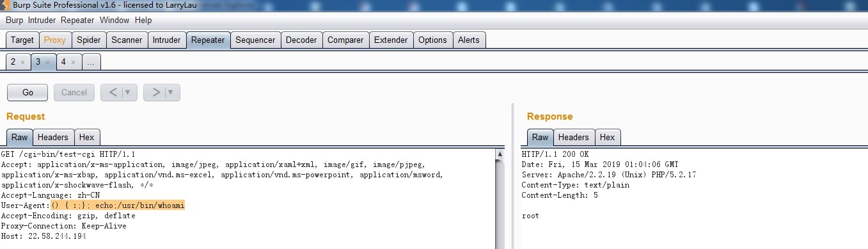Switch to the Alerts tab
Screen dimensions: 868x249
(x=469, y=40)
